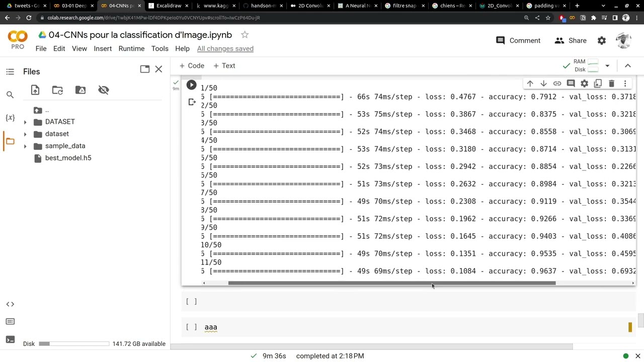The height and width of the screenshot is (362, 644).
Task: Copy link to cell icon
Action: click(557, 83)
